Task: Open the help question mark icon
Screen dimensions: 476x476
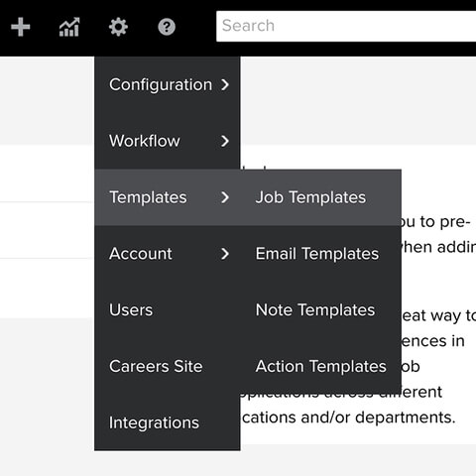Action: tap(167, 27)
